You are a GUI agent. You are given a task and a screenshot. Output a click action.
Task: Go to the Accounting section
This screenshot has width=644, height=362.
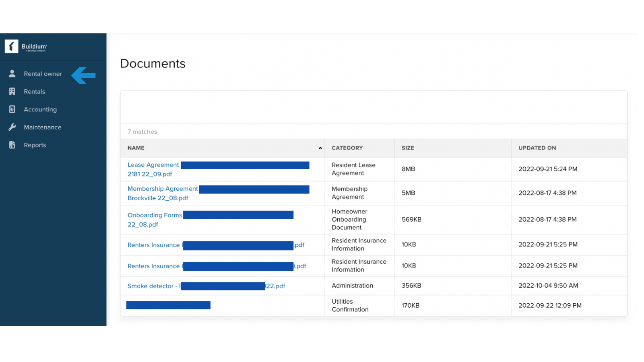click(40, 109)
